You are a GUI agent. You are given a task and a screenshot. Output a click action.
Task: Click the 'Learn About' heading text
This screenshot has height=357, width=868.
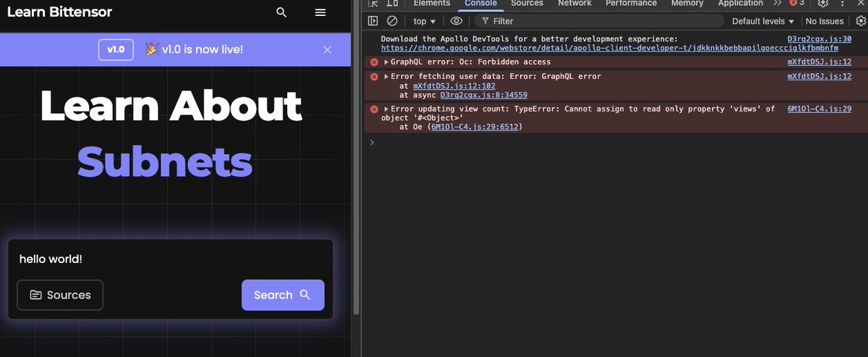pyautogui.click(x=171, y=106)
